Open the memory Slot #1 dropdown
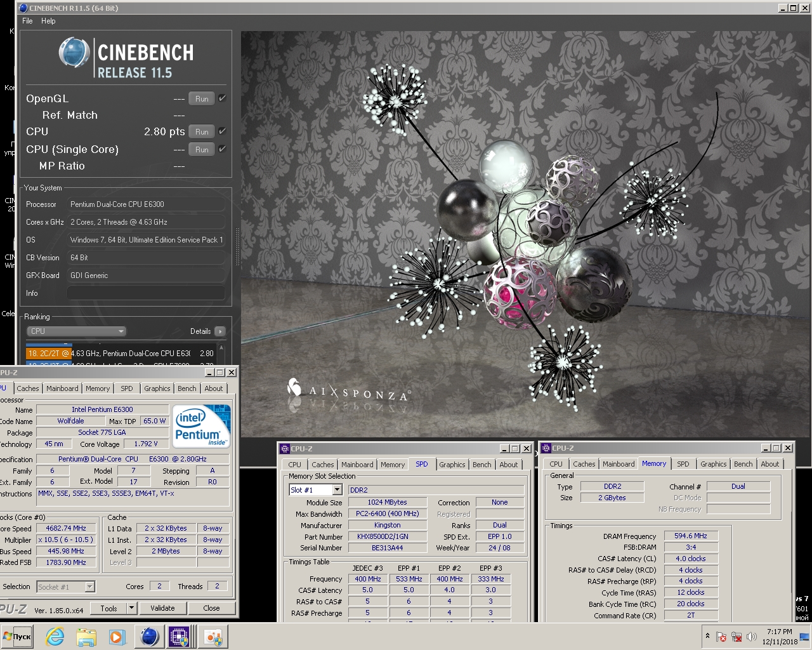This screenshot has width=812, height=650. tap(316, 490)
